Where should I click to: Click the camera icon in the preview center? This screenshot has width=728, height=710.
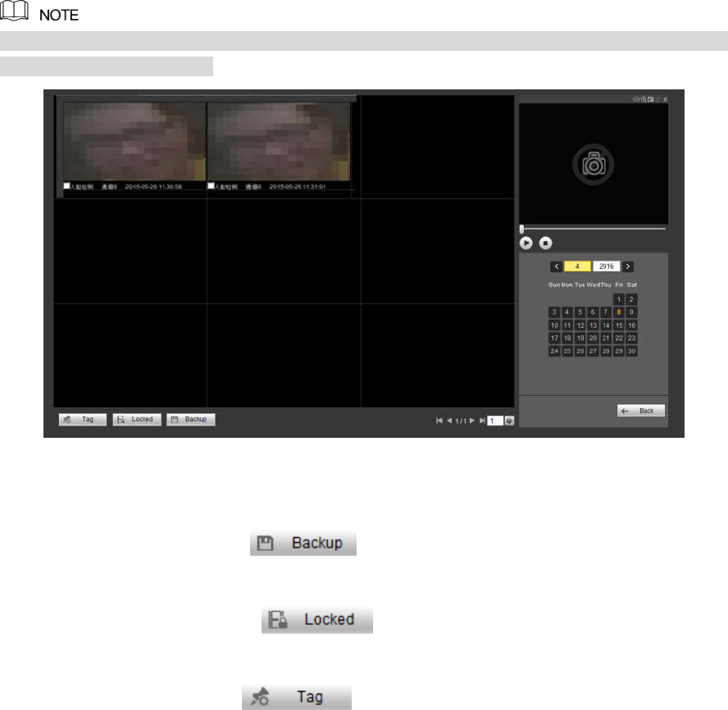tap(594, 164)
